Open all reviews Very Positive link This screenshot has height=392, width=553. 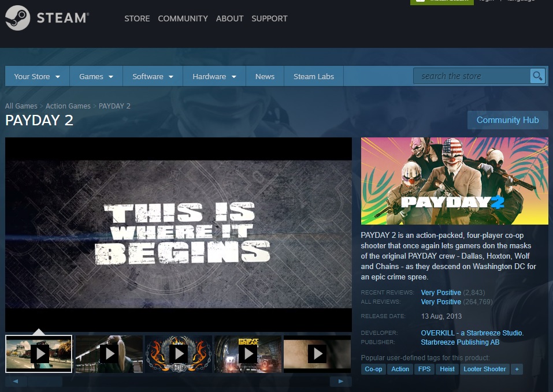[x=441, y=301]
